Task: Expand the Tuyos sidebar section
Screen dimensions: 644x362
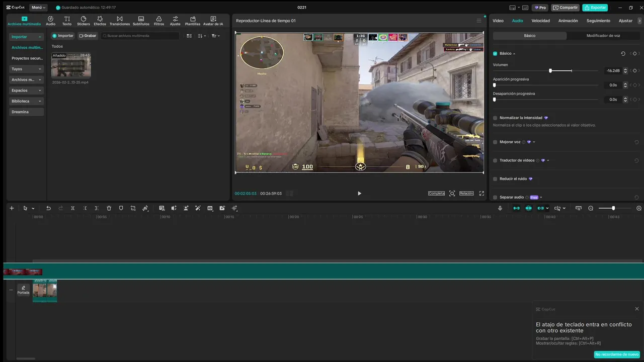Action: point(27,69)
